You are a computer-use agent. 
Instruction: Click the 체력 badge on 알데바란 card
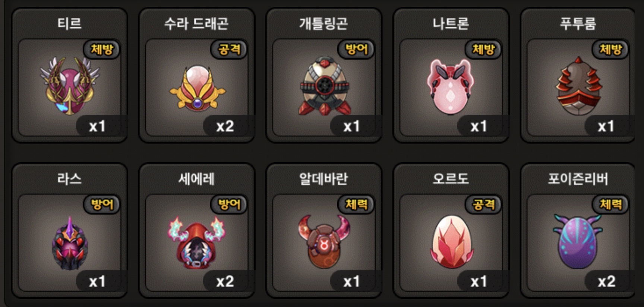pyautogui.click(x=356, y=204)
